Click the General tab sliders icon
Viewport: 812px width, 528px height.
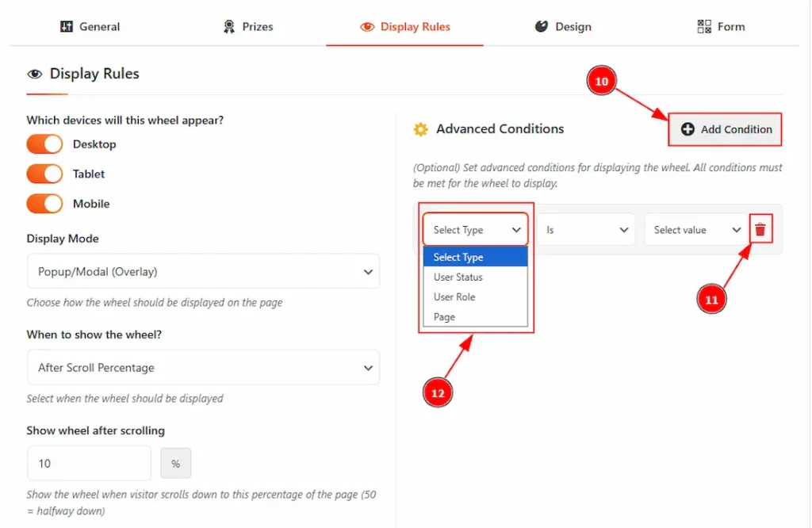pos(67,27)
